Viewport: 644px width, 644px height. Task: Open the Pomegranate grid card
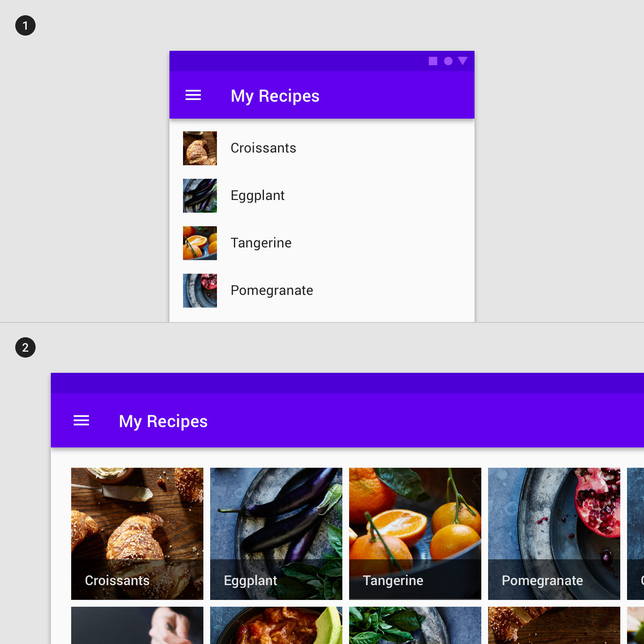(x=554, y=534)
